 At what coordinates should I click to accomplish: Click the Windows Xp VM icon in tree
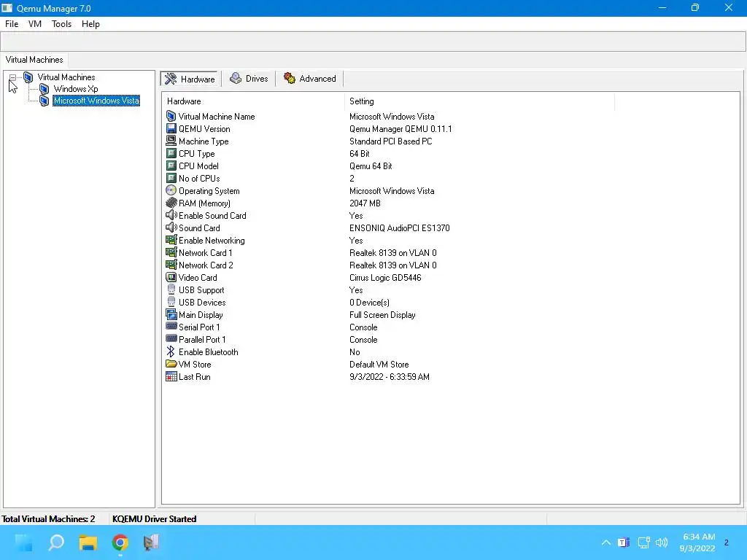(x=44, y=89)
